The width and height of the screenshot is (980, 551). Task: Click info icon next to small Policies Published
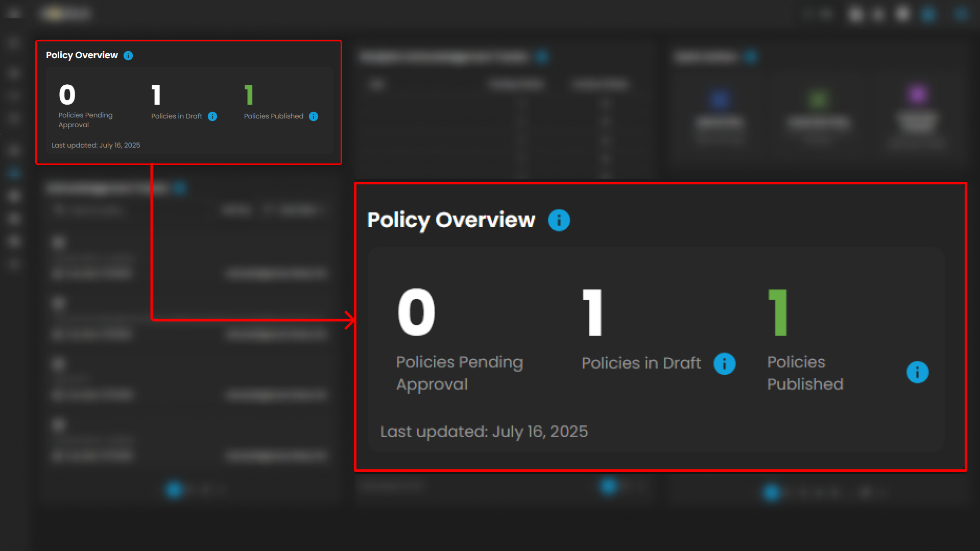314,116
